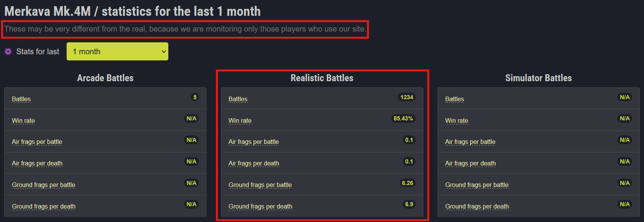Click the Arcade battles count badge showing 5
644x222 pixels.
pos(195,97)
